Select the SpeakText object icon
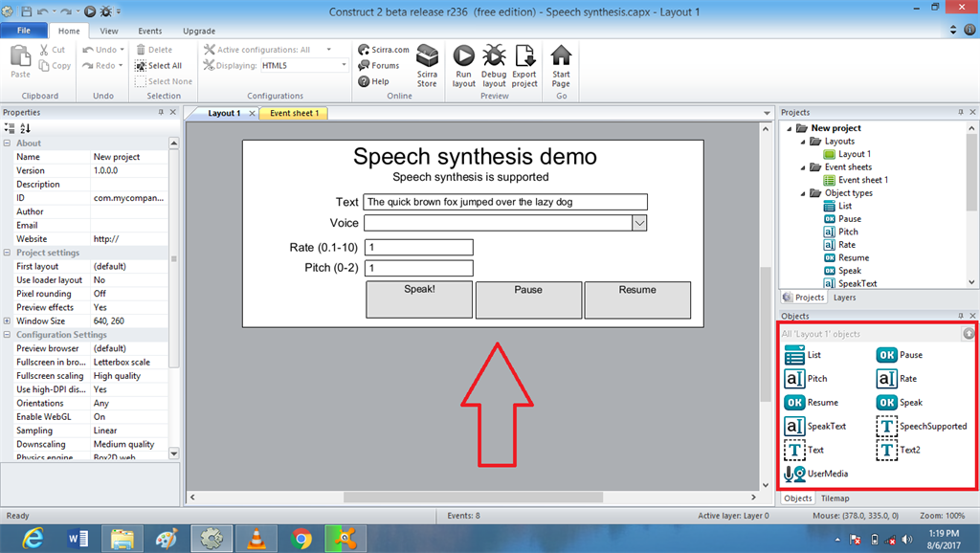 [795, 426]
